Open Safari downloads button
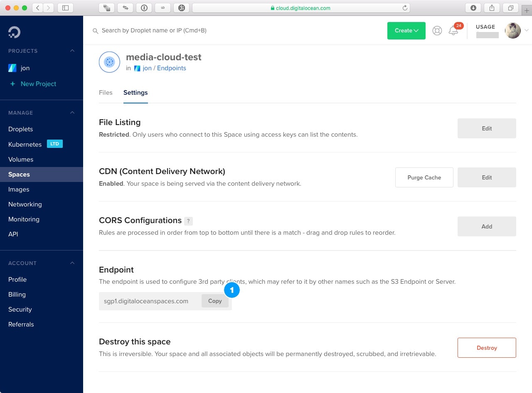Screen dimensions: 532x393 pos(473,7)
